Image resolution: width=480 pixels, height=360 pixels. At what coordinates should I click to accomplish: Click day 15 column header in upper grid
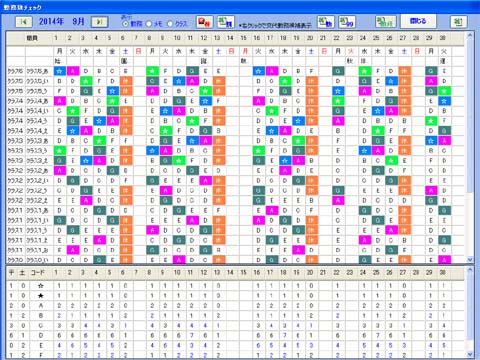[x=244, y=38]
